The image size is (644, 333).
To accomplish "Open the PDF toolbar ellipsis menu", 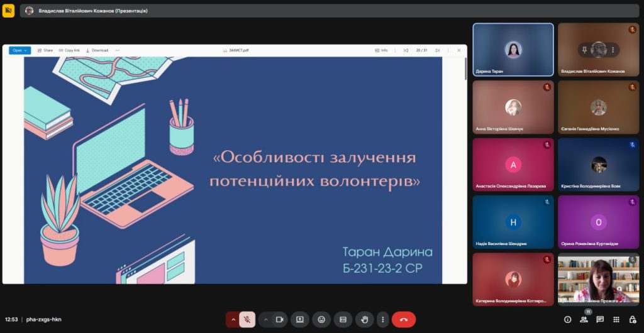I will point(118,50).
